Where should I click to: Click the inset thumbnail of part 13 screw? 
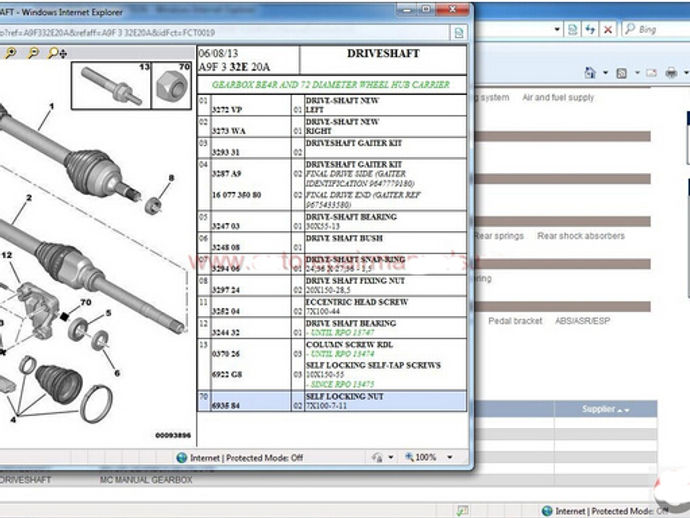pyautogui.click(x=111, y=85)
